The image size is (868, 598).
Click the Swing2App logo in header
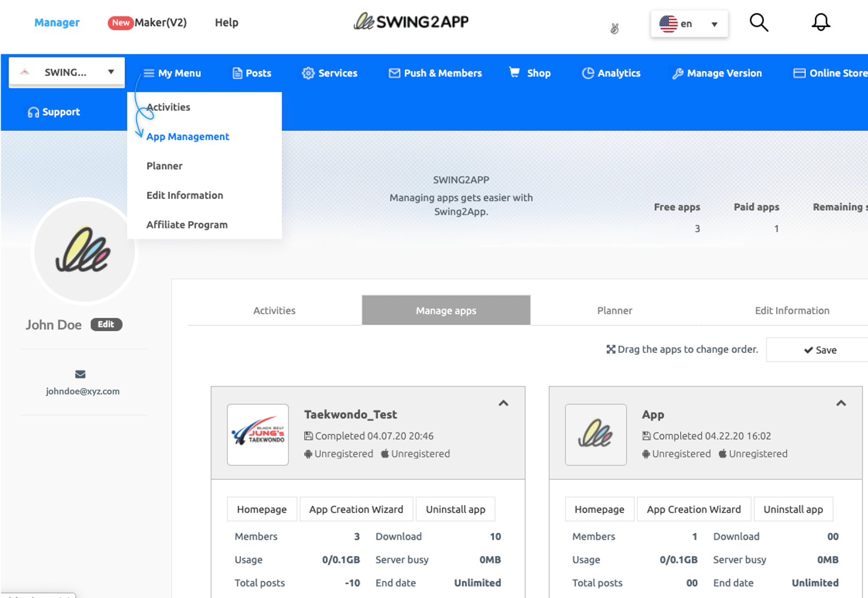click(411, 21)
